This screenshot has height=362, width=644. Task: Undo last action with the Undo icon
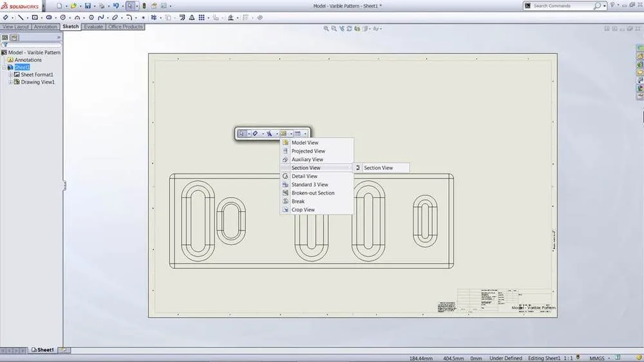click(116, 6)
